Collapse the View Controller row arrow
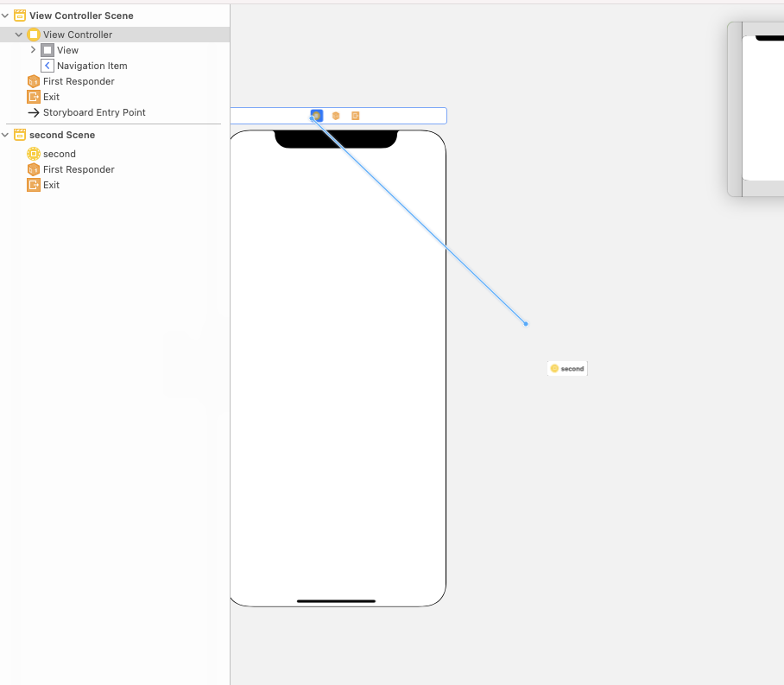The width and height of the screenshot is (784, 685). (18, 35)
